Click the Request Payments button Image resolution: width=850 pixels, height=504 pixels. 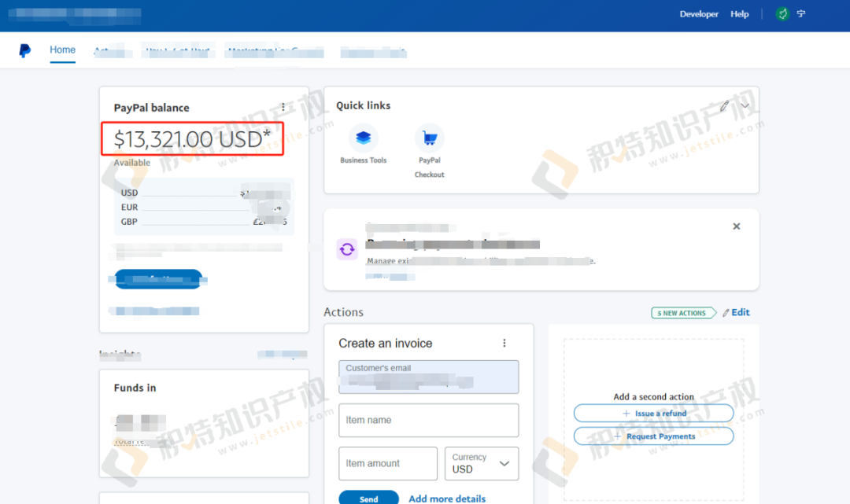(653, 436)
